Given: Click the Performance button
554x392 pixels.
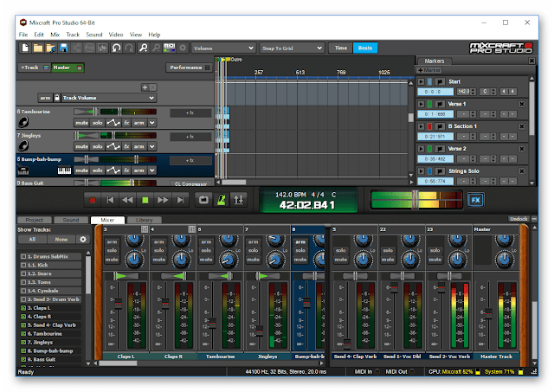Looking at the screenshot, I should 186,67.
